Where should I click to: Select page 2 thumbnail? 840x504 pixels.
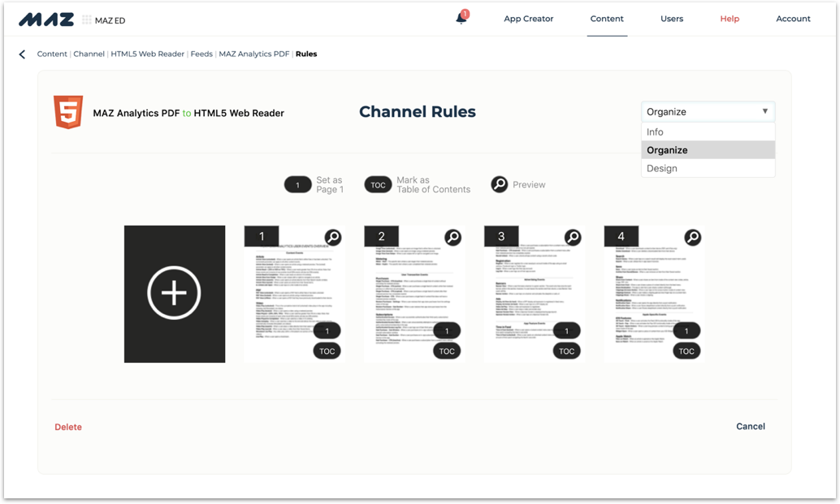click(x=414, y=294)
